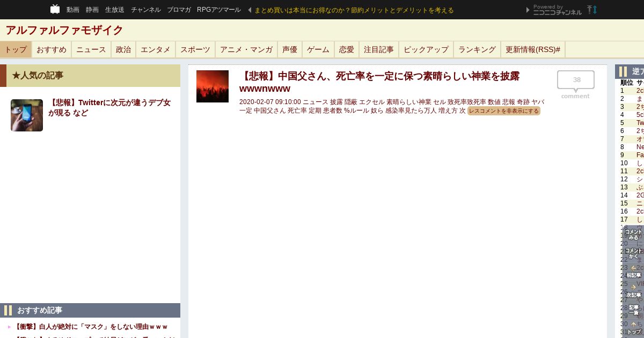Click the red crowd article thumbnail
The image size is (644, 338).
coord(213,86)
